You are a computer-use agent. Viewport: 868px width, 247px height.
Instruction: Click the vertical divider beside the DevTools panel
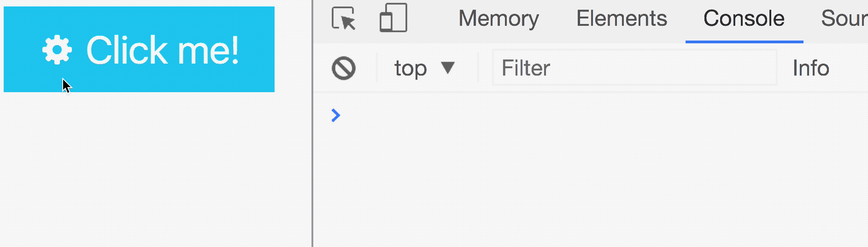[312, 138]
